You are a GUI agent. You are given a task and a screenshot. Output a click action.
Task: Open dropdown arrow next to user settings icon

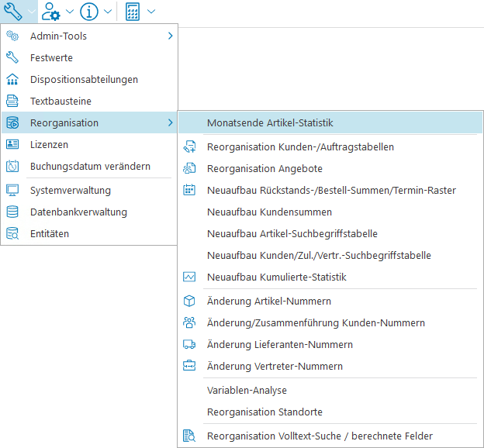point(70,12)
